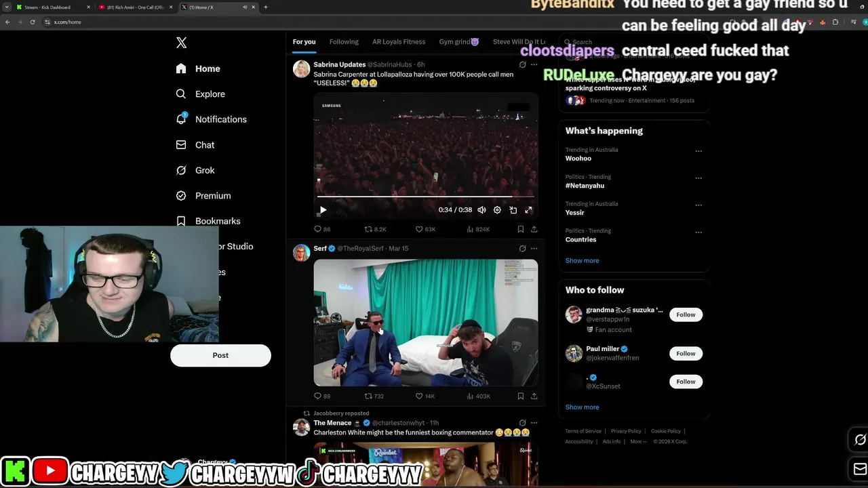Screen dimensions: 868x488
Task: Share Serf's post
Action: (x=534, y=396)
